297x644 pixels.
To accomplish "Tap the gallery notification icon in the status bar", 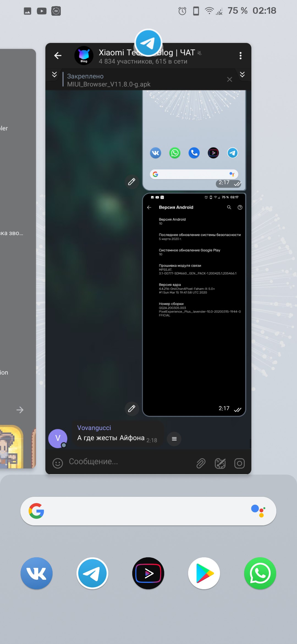I will point(28,11).
